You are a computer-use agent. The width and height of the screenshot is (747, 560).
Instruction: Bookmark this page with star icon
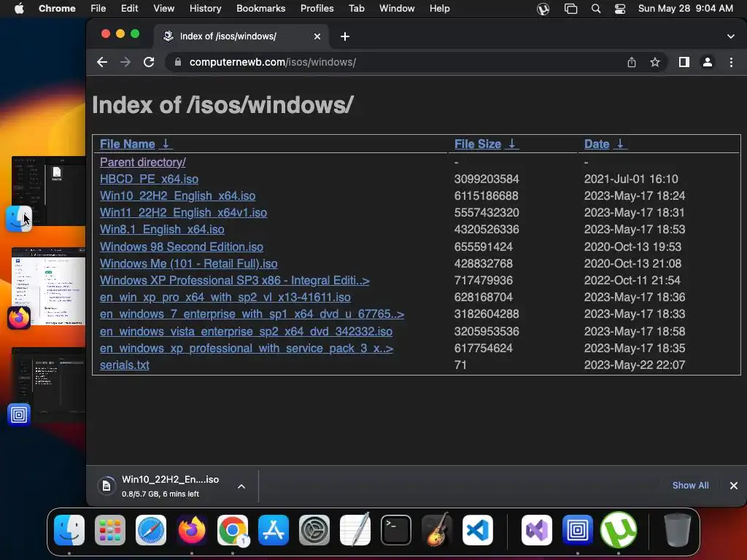pos(655,62)
